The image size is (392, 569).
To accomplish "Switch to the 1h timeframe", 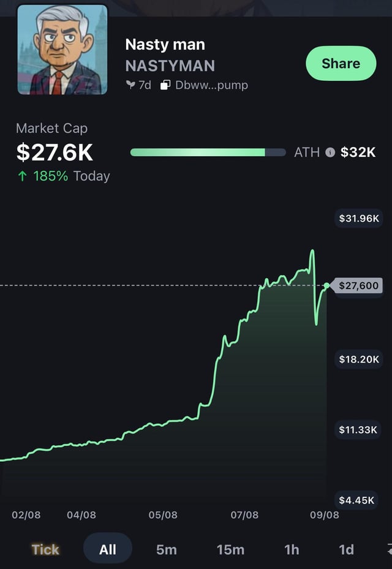I will point(292,549).
